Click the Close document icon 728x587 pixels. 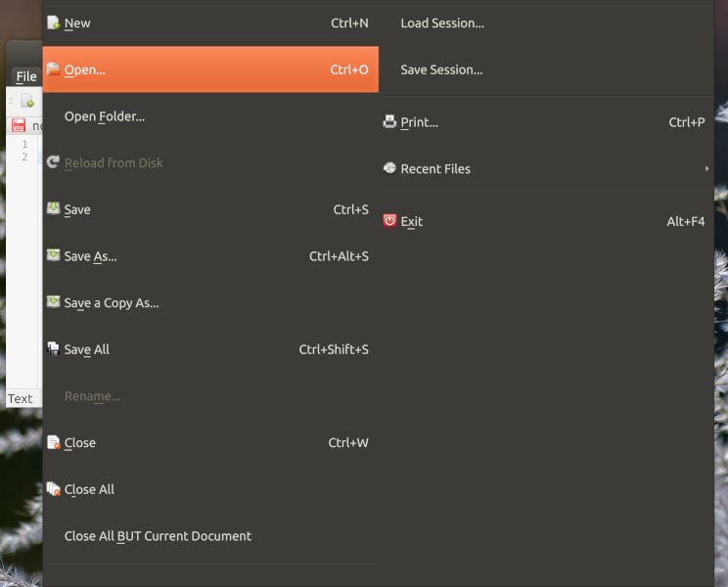54,442
